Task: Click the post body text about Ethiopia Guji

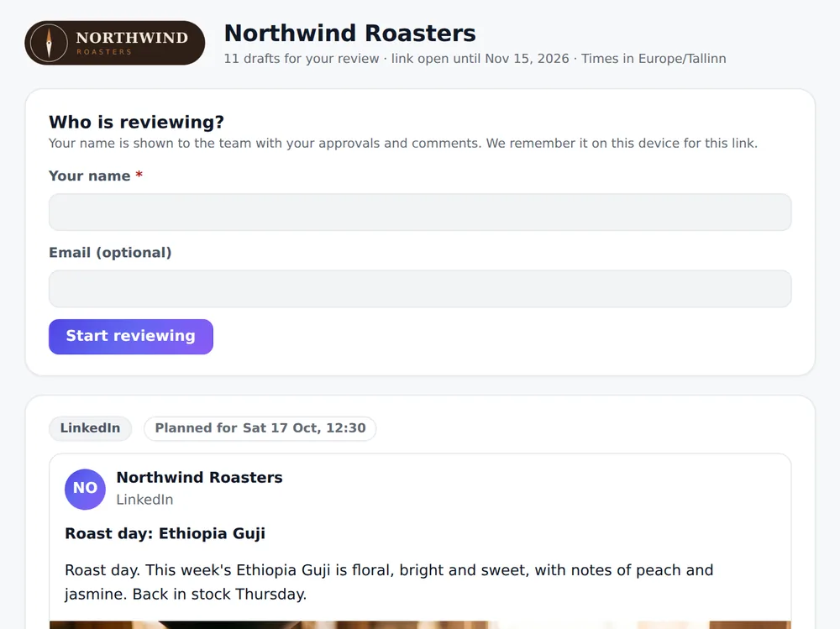Action: pyautogui.click(x=389, y=582)
